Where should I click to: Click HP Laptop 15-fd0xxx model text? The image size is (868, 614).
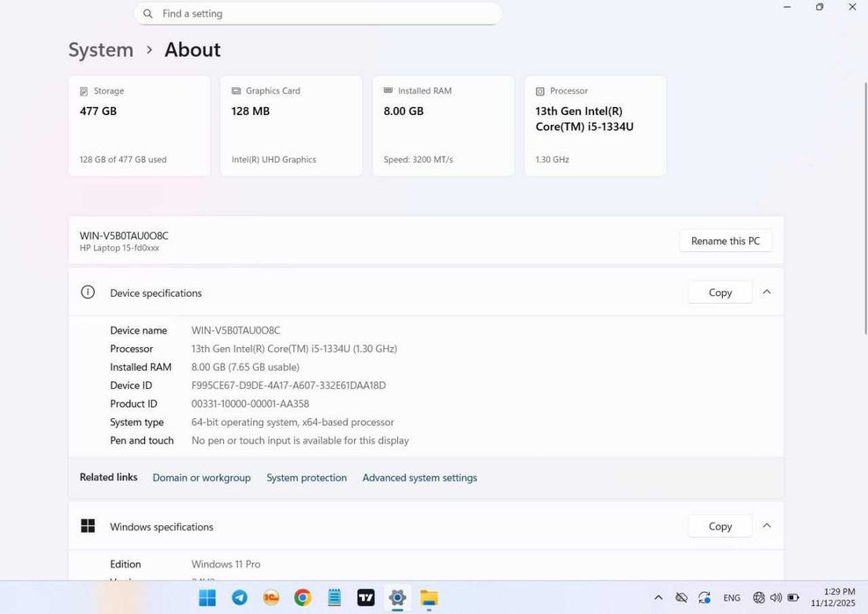[x=119, y=248]
